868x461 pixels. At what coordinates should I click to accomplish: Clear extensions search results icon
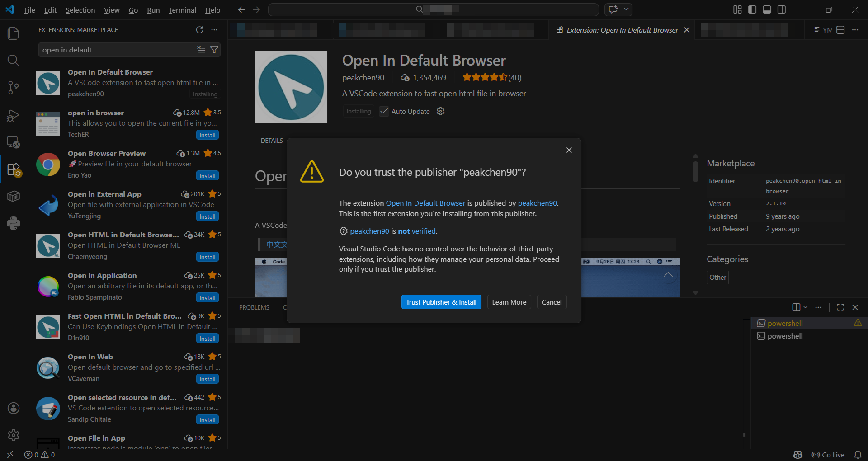click(201, 50)
